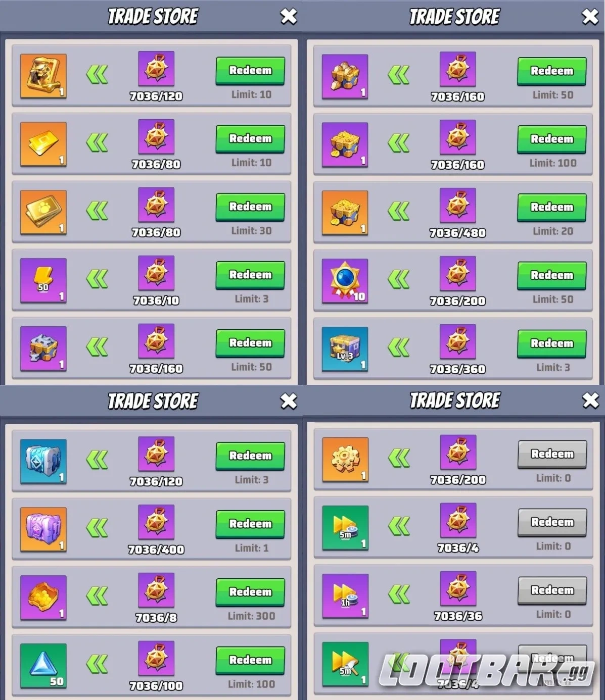This screenshot has height=700, width=605.
Task: Tap the blue gem medal badge icon
Action: 345,281
